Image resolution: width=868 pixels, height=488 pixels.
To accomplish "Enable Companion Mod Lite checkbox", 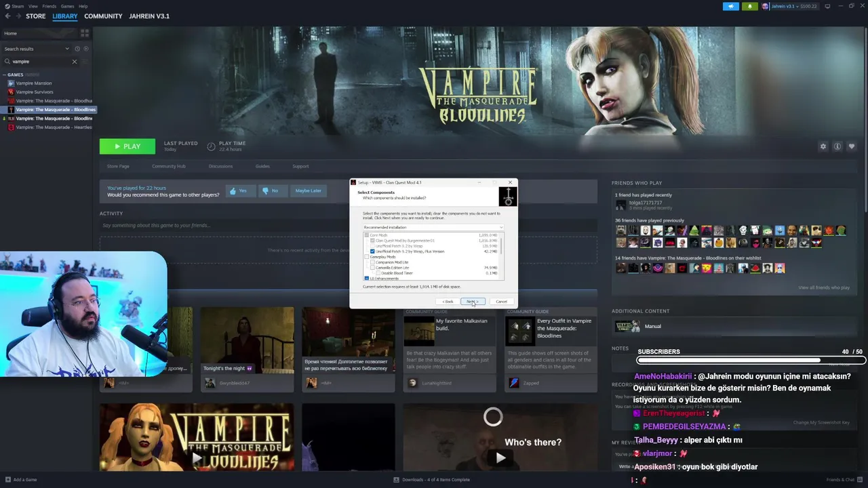I will [x=372, y=262].
